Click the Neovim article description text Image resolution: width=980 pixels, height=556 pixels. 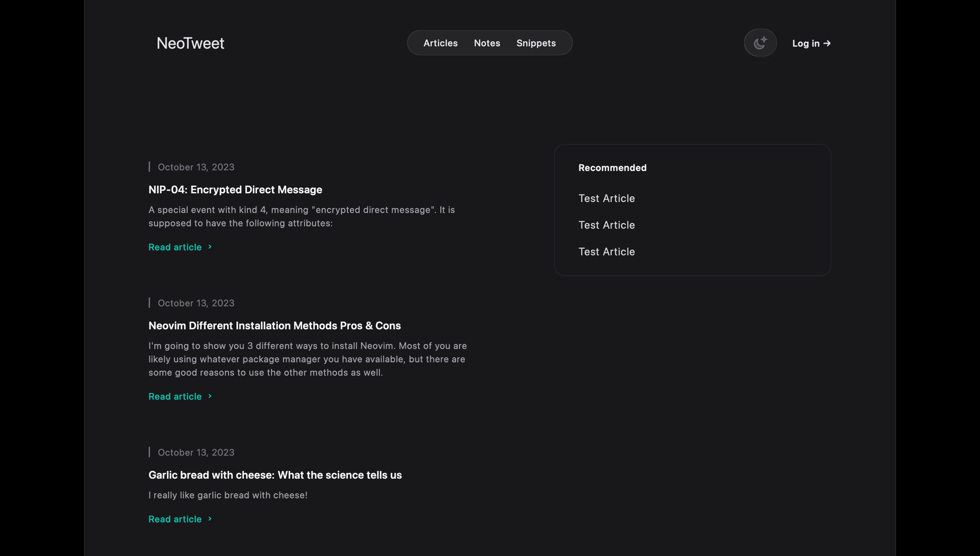(x=307, y=359)
